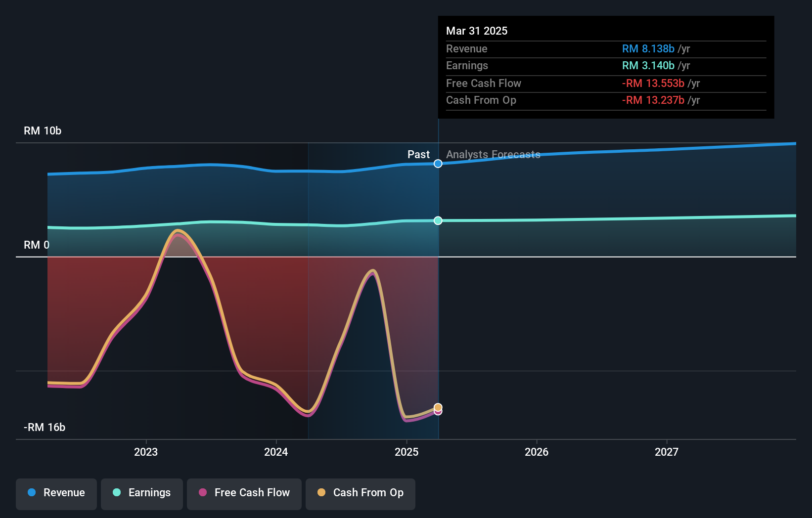This screenshot has width=812, height=518.
Task: Click the Revenue data point marker at Mar 2025
Action: [x=438, y=164]
